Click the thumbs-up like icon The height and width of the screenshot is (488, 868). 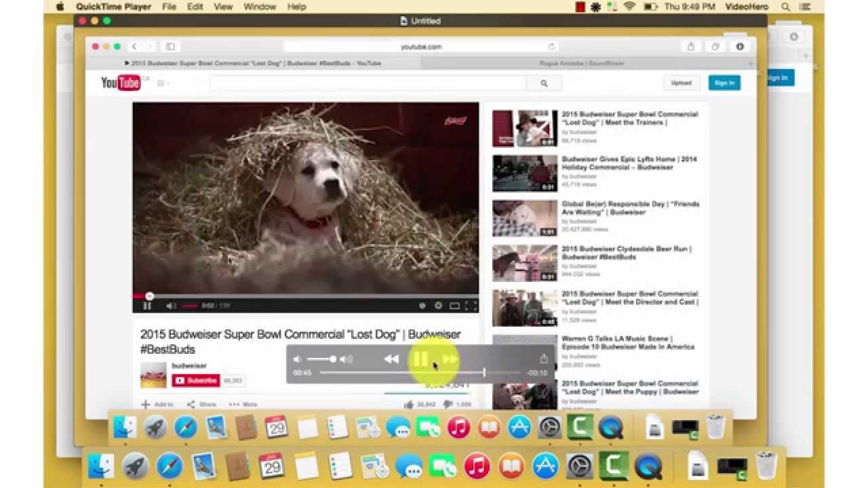coord(408,405)
